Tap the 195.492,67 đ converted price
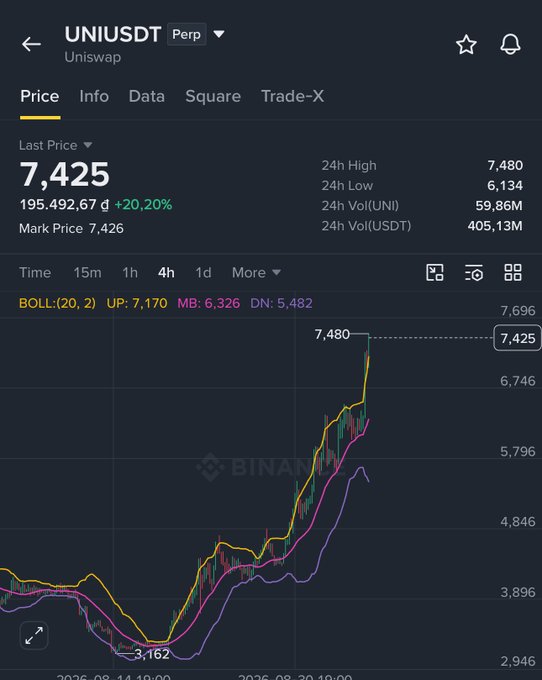Image resolution: width=542 pixels, height=680 pixels. (64, 204)
